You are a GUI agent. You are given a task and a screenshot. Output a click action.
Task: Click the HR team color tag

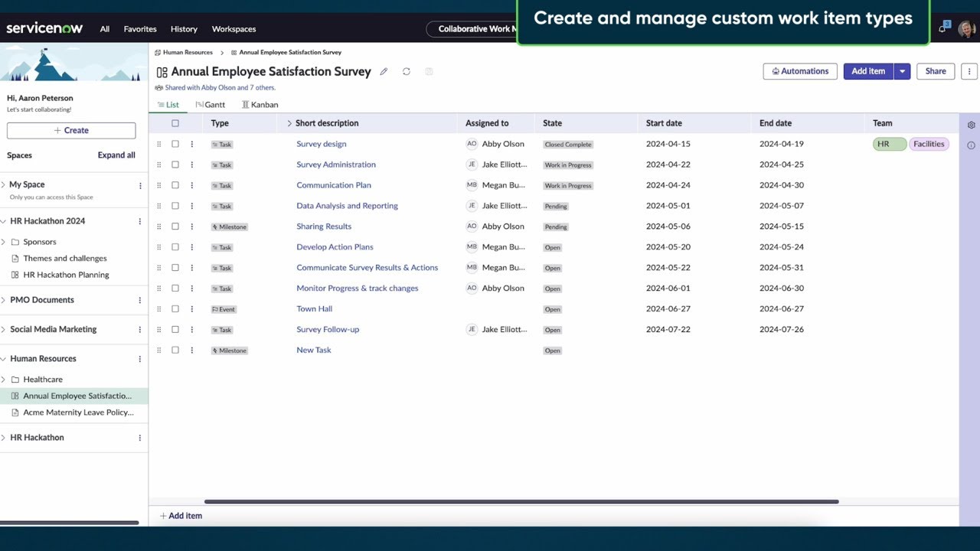click(888, 143)
